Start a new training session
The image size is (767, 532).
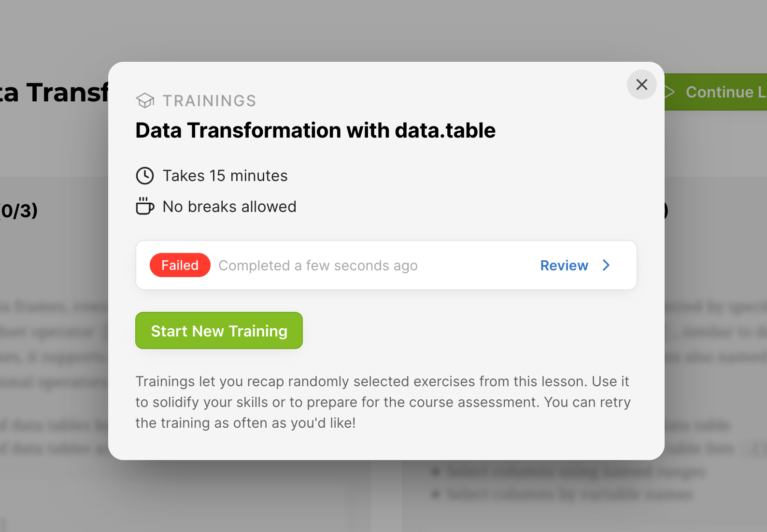point(219,331)
